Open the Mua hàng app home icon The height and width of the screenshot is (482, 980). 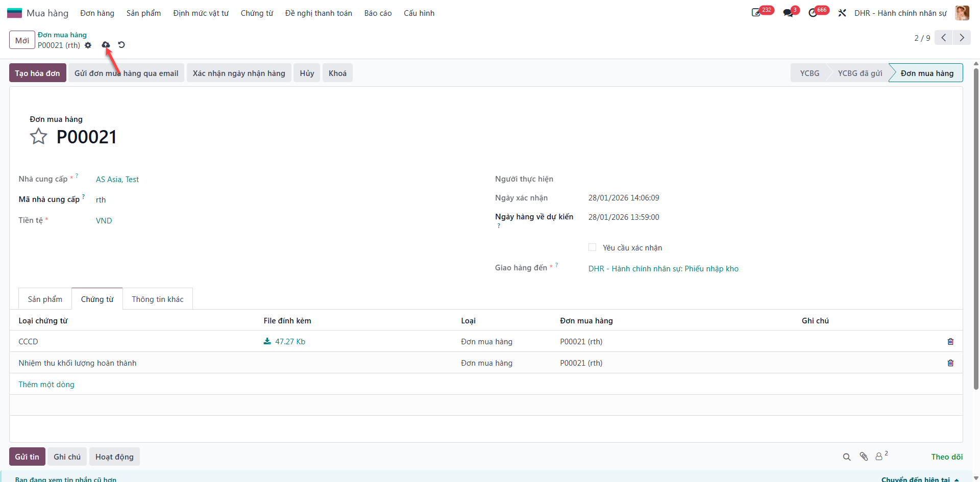14,13
